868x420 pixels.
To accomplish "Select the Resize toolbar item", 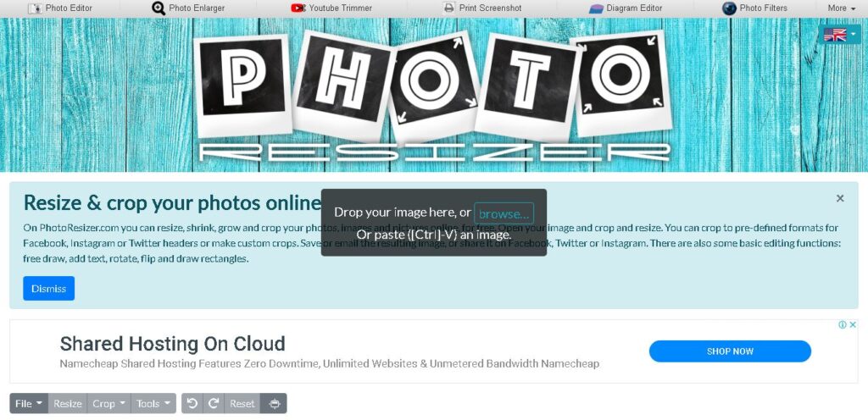I will coord(68,403).
